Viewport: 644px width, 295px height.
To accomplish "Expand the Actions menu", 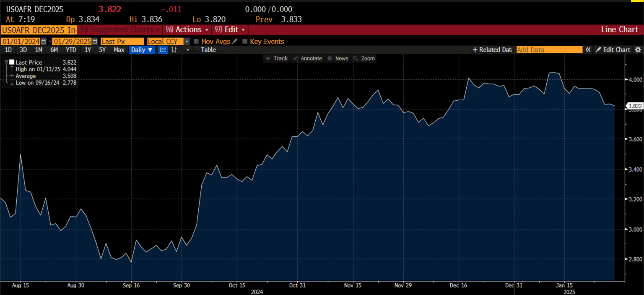I will pyautogui.click(x=188, y=29).
